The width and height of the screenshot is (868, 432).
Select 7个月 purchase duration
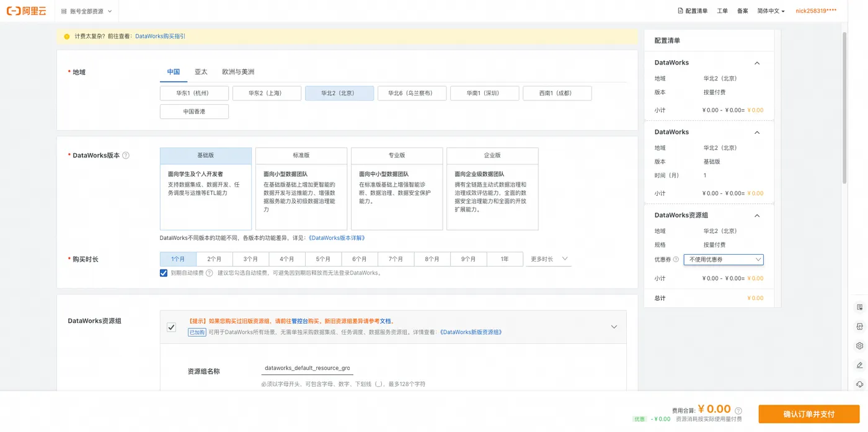pos(396,259)
